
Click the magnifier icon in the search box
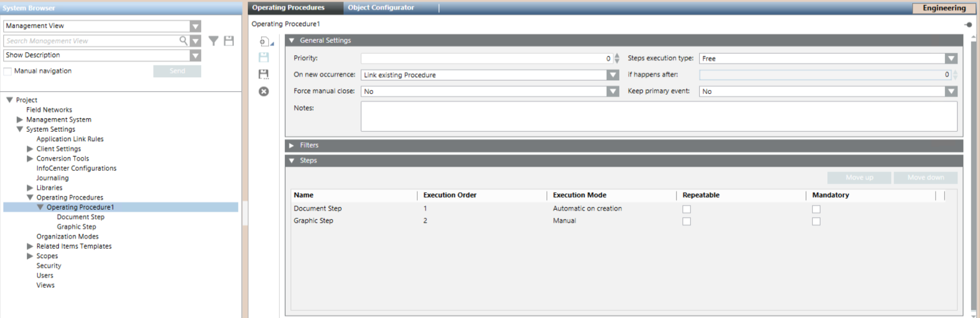tap(183, 40)
